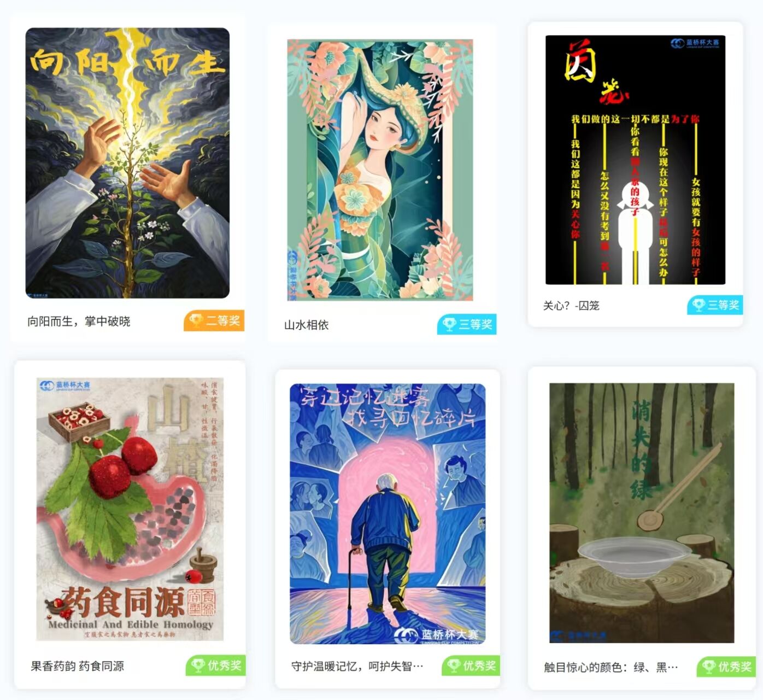763x700 pixels.
Task: Click trophy icon on 果香药韵 优秀奖 badge
Action: 197,666
